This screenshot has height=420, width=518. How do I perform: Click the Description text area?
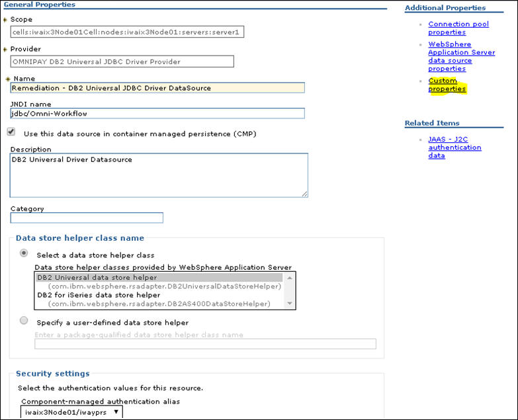click(x=159, y=175)
